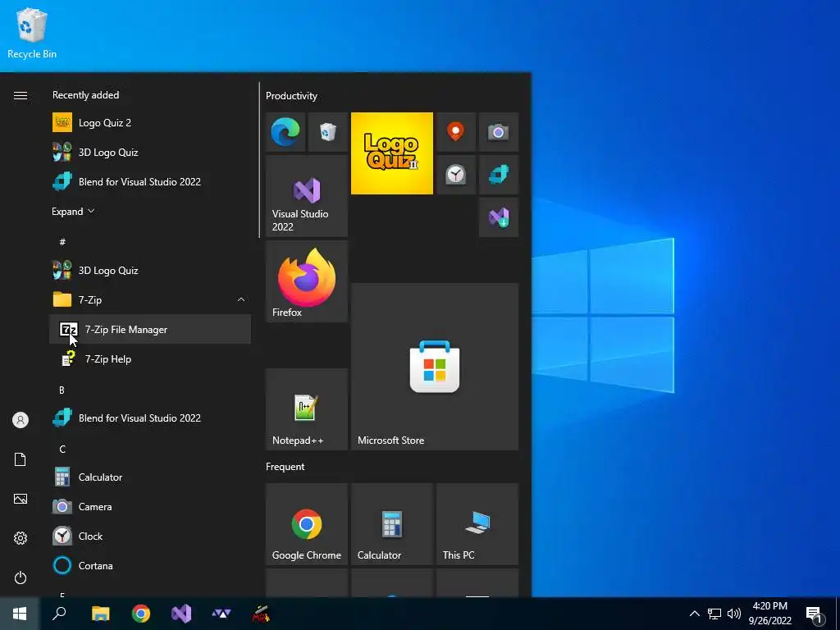Viewport: 840px width, 630px height.
Task: Open the Microsoft Edge small tile
Action: pos(285,132)
